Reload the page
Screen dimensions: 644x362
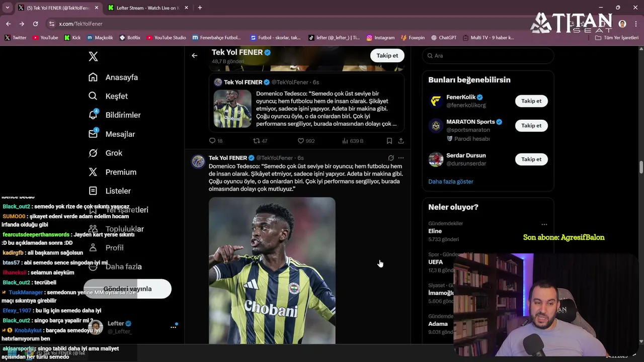(35, 24)
